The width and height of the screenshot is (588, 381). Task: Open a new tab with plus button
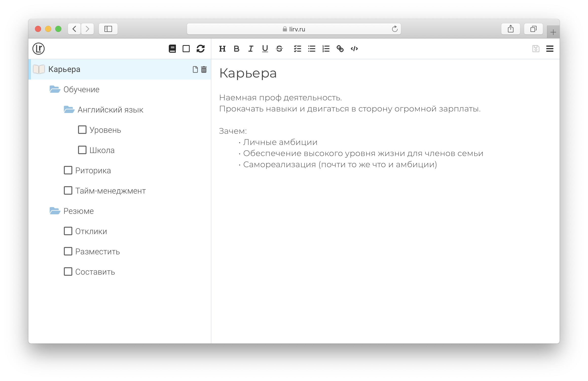click(x=553, y=32)
